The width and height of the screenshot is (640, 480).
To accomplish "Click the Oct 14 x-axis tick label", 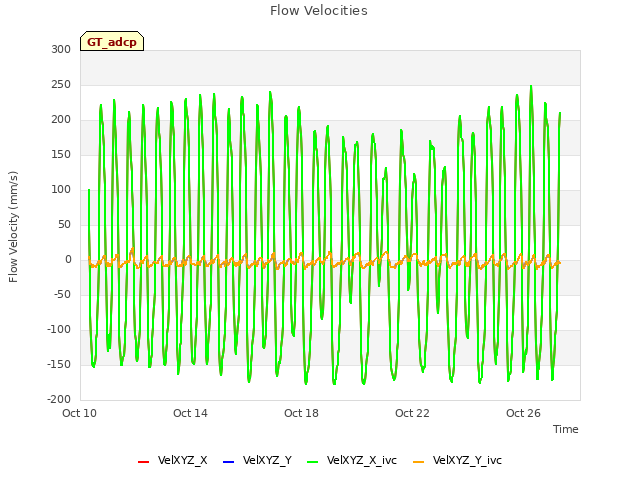I will coord(190,413).
